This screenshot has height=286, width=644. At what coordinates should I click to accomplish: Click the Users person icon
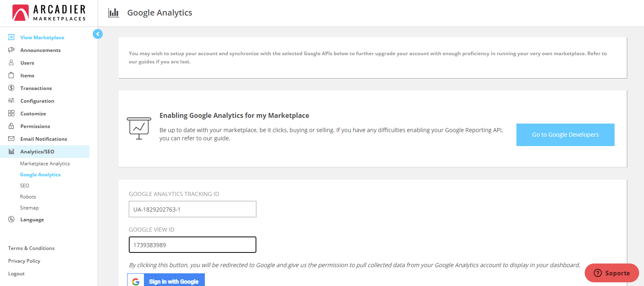11,63
